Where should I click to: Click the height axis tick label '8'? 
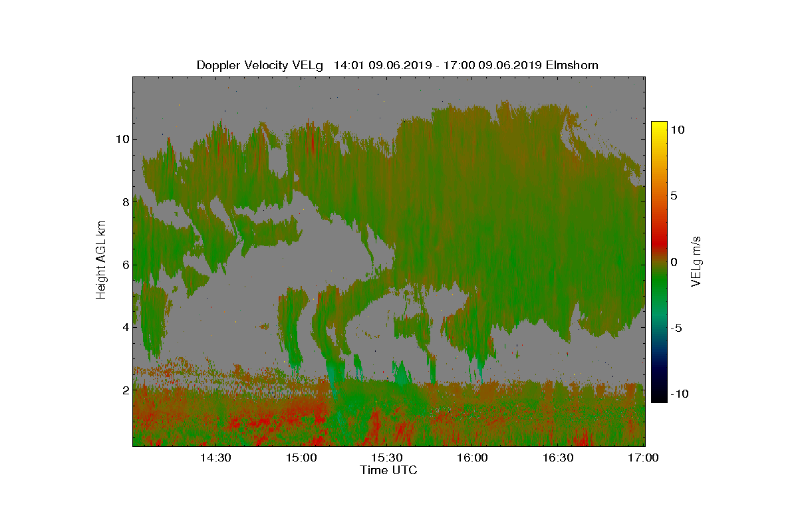click(124, 202)
